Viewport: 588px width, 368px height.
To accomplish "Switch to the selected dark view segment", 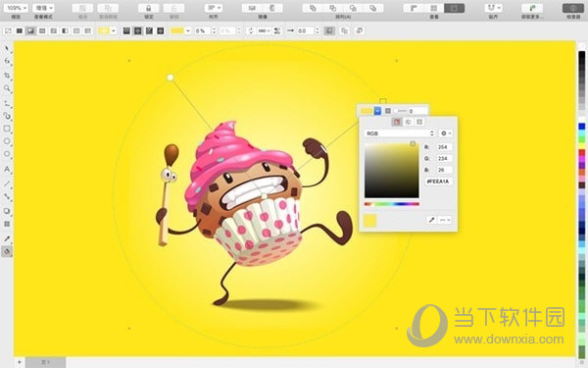I will pyautogui.click(x=455, y=8).
